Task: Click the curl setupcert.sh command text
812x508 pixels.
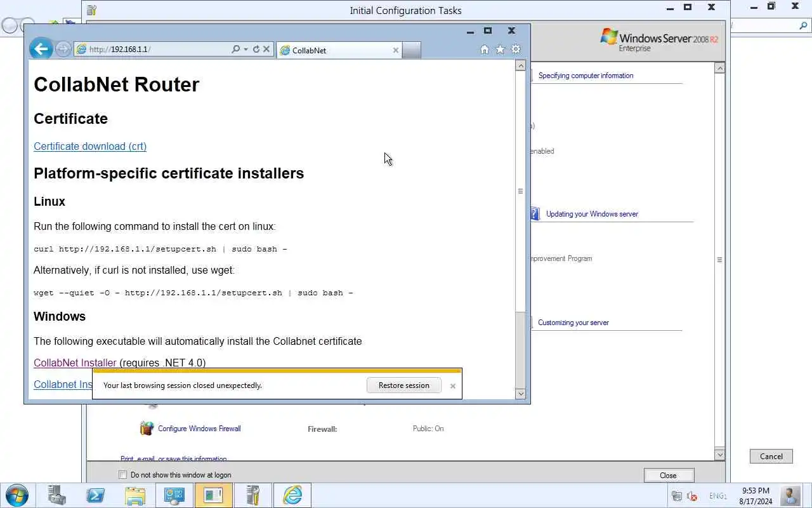Action: pyautogui.click(x=160, y=249)
